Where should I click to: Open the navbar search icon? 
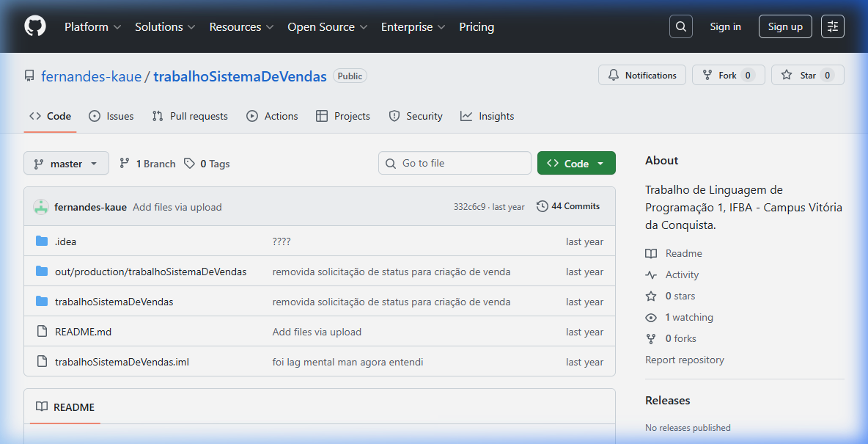(x=680, y=26)
